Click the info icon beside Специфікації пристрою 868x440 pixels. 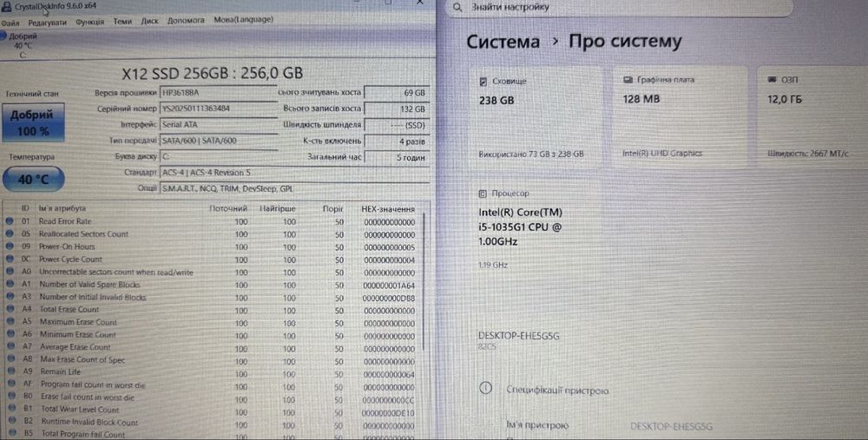point(485,388)
